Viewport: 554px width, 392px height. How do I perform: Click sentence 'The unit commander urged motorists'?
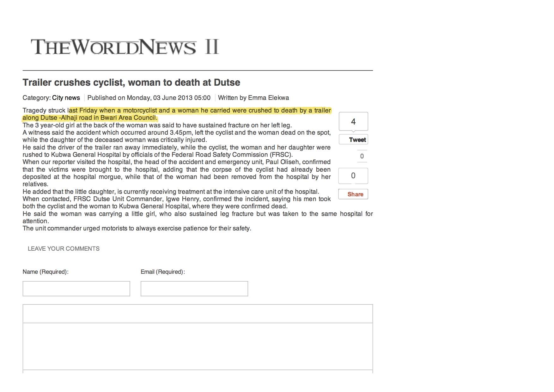[x=75, y=228]
